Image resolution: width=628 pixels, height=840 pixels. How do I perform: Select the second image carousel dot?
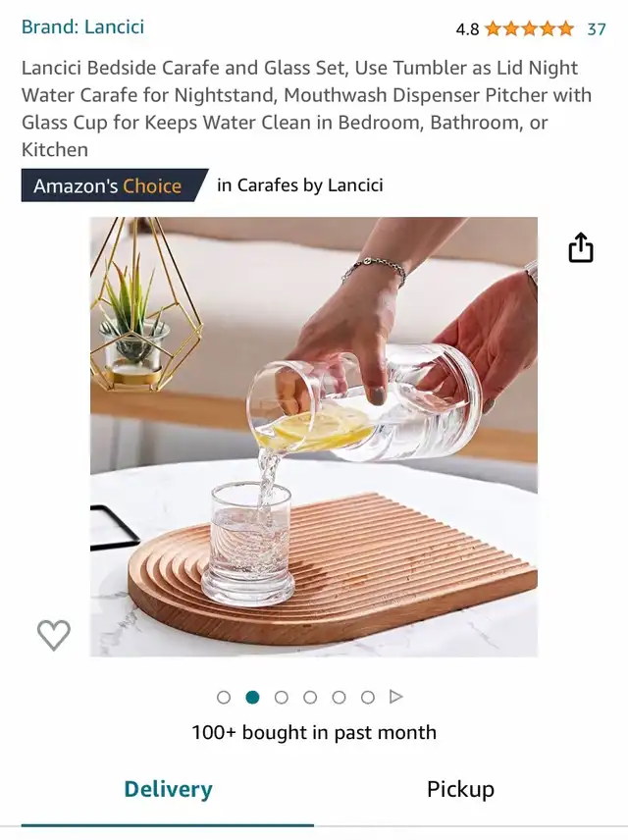tap(253, 698)
